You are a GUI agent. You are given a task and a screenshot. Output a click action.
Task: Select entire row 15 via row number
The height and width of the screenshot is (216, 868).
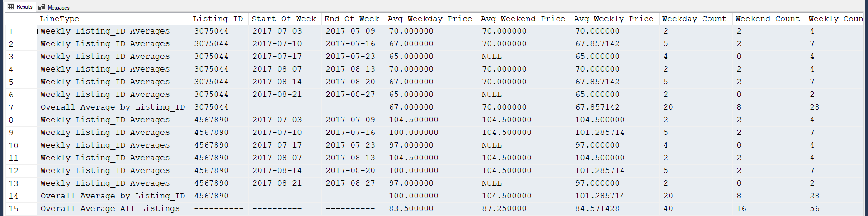point(14,209)
